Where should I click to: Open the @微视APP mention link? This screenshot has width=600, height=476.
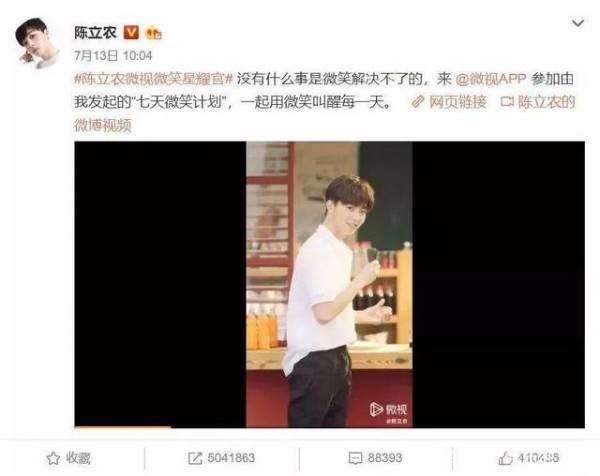[491, 79]
